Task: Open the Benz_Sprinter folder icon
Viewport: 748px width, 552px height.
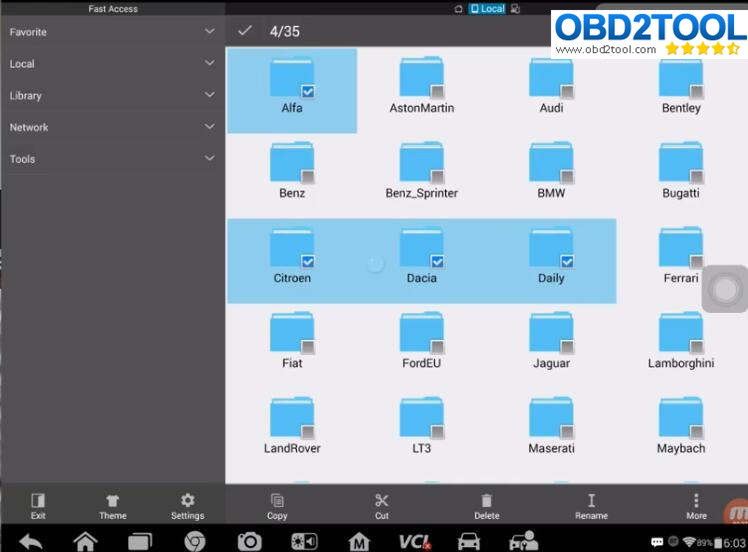Action: pos(422,163)
